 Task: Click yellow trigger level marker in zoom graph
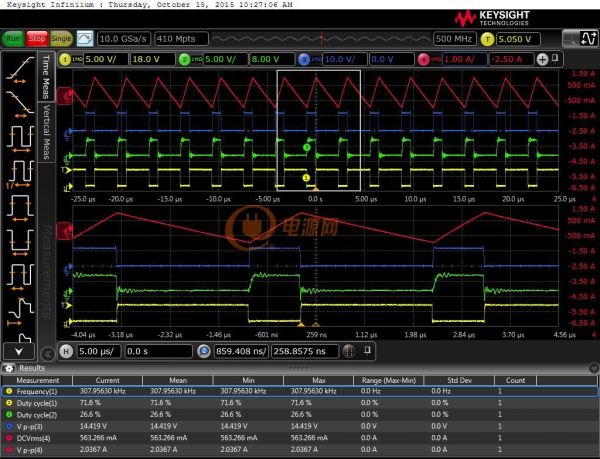pyautogui.click(x=68, y=305)
